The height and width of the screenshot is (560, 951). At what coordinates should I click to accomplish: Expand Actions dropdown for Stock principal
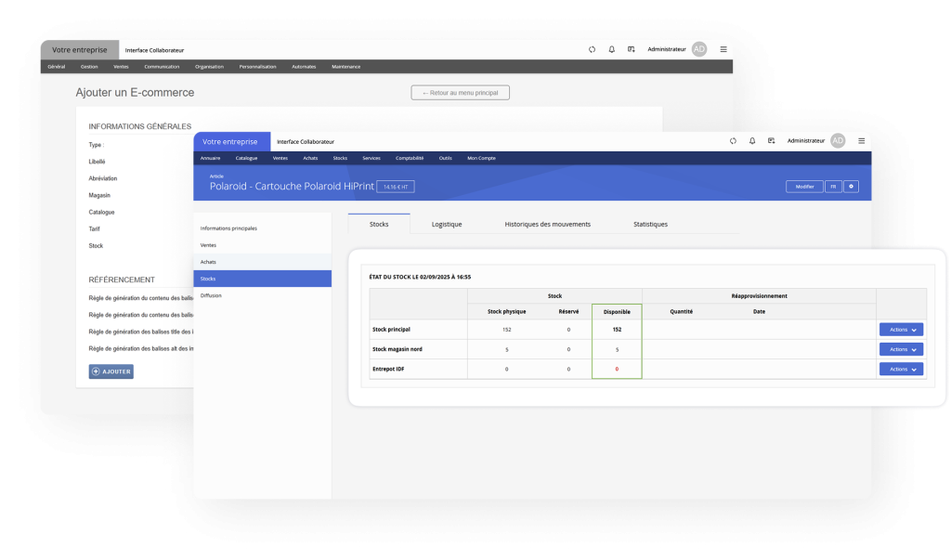click(901, 329)
